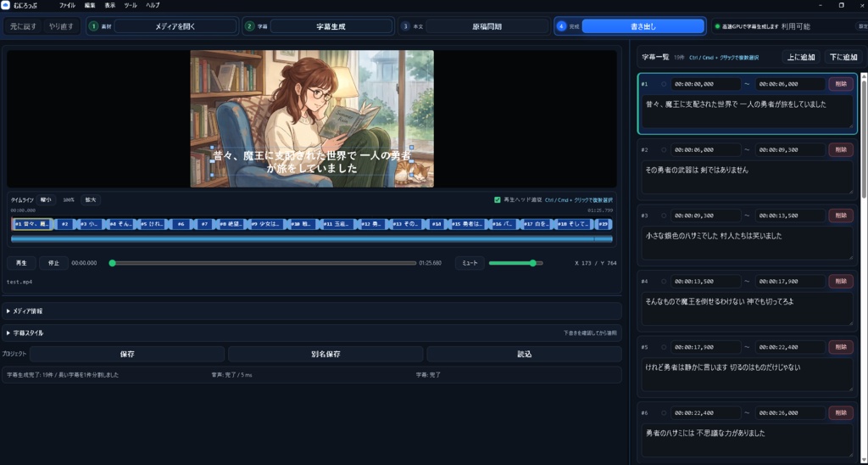
Task: Delete subtitle #2 with 削除
Action: pos(840,149)
